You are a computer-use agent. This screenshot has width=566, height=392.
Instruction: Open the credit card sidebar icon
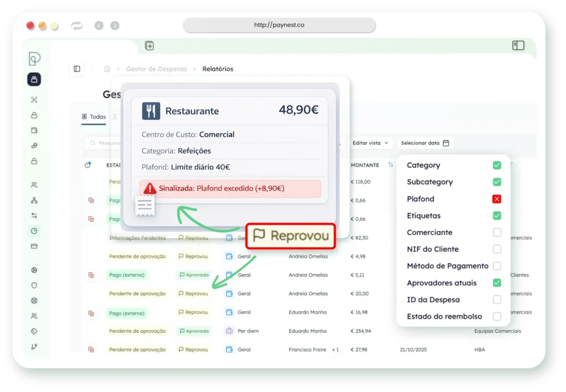tap(34, 246)
